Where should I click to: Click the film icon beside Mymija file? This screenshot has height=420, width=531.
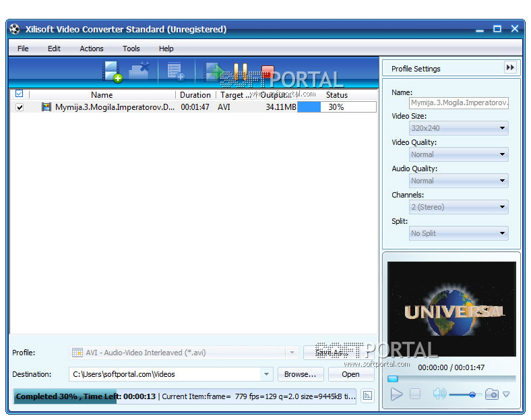[x=46, y=107]
